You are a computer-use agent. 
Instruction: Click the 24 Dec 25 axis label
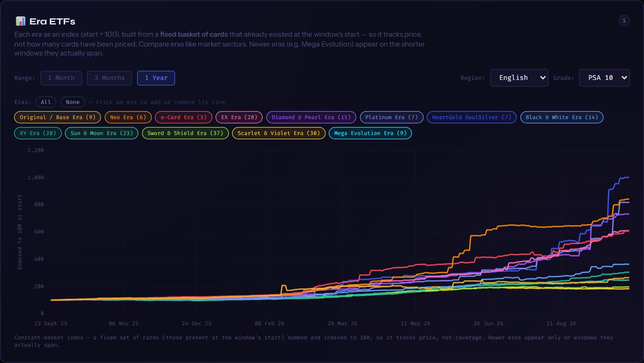click(x=197, y=323)
